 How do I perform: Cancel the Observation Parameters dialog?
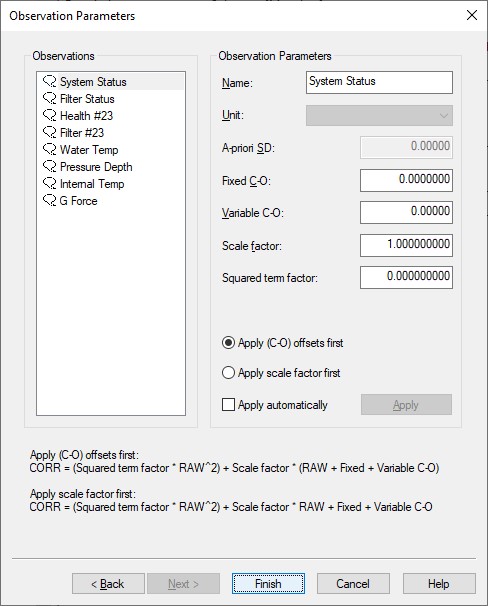coord(353,584)
